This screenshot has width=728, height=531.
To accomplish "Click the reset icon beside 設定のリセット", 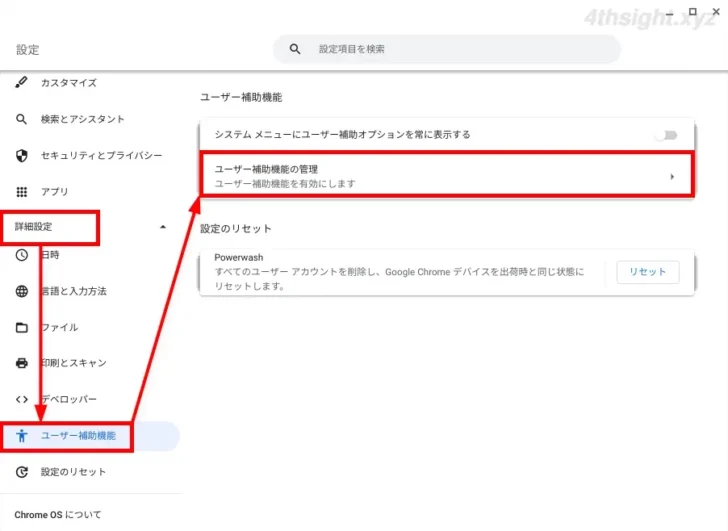I will coord(21,472).
